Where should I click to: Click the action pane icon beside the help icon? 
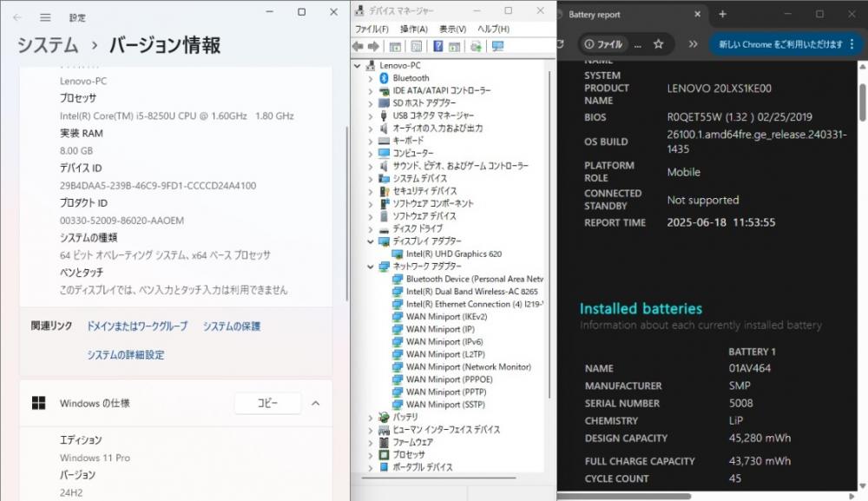[x=455, y=47]
